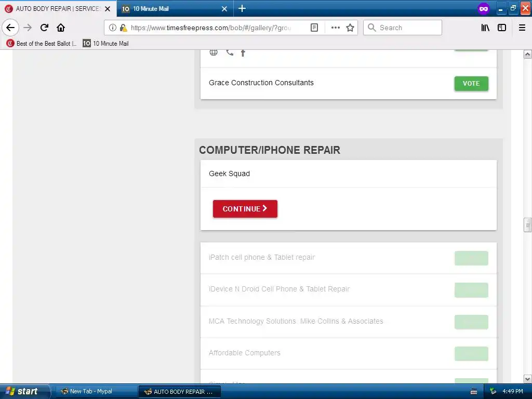532x399 pixels.
Task: Close the 10 Minute Mail tab
Action: pyautogui.click(x=224, y=9)
